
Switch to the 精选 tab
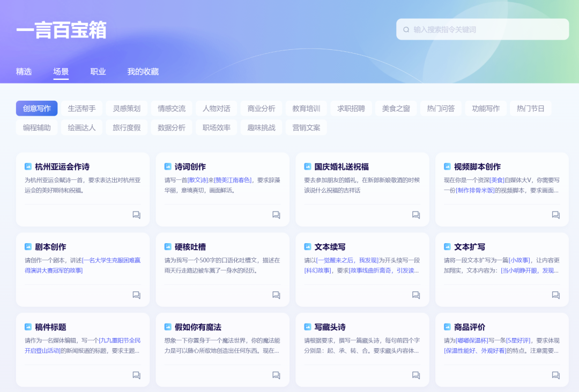24,72
